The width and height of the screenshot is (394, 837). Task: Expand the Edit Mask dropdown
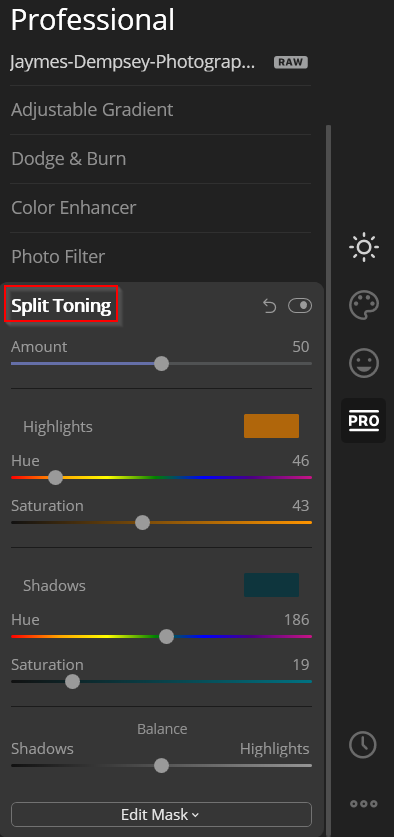tap(161, 815)
